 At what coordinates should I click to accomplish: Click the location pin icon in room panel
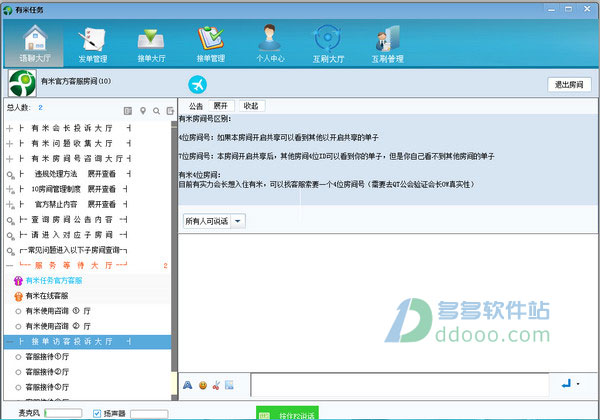click(143, 111)
